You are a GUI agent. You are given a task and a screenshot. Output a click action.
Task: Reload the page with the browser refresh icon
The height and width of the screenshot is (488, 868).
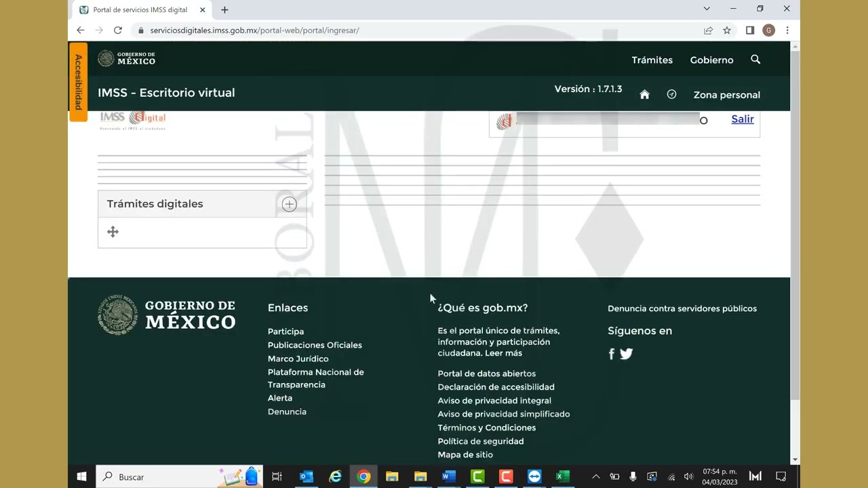tap(118, 30)
